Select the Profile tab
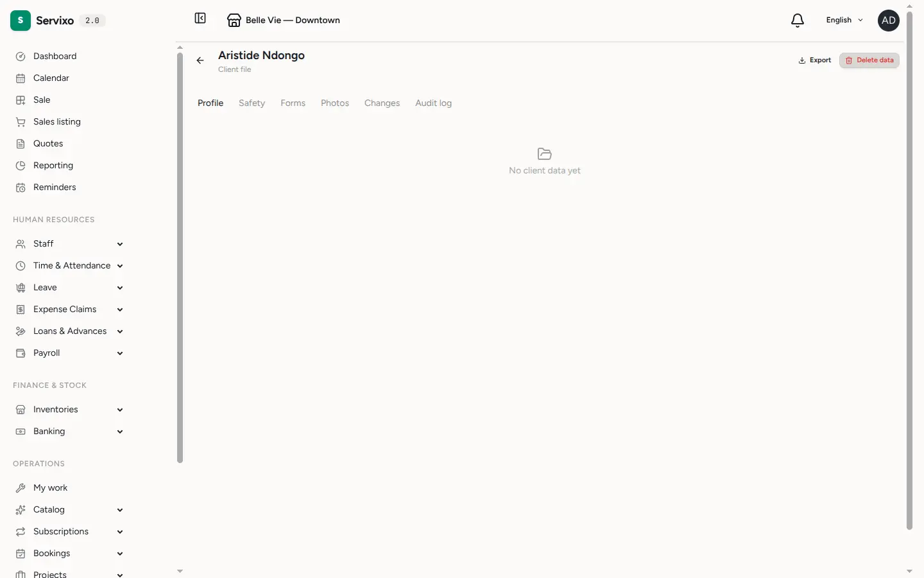924x578 pixels. pyautogui.click(x=210, y=103)
